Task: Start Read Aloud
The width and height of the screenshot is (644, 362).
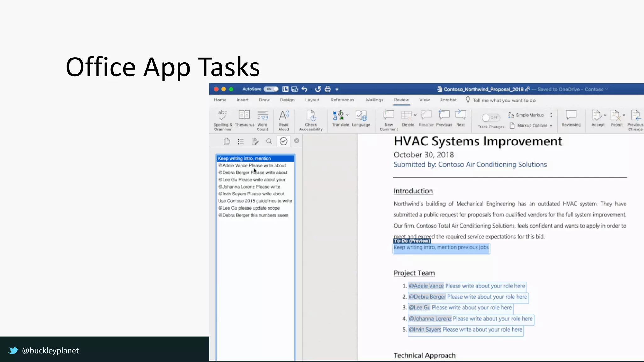Action: (284, 120)
